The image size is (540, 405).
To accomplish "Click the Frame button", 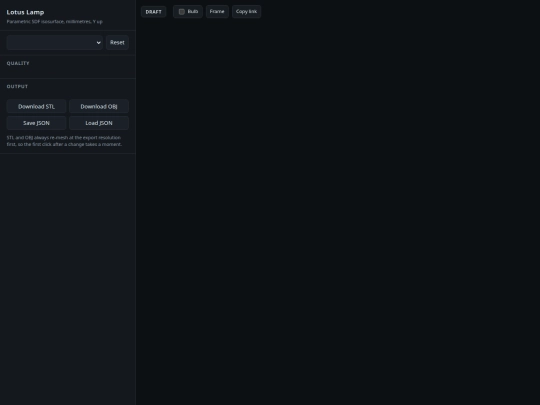I will click(x=217, y=11).
